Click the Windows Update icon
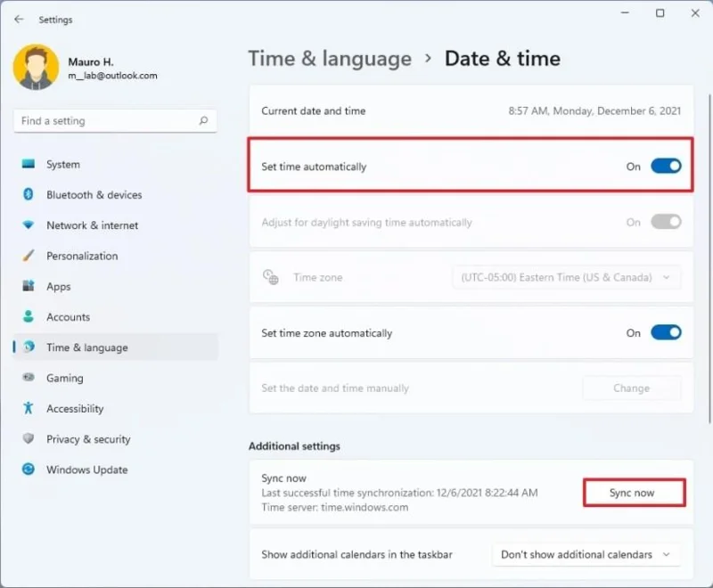Viewport: 713px width, 588px height. (29, 469)
